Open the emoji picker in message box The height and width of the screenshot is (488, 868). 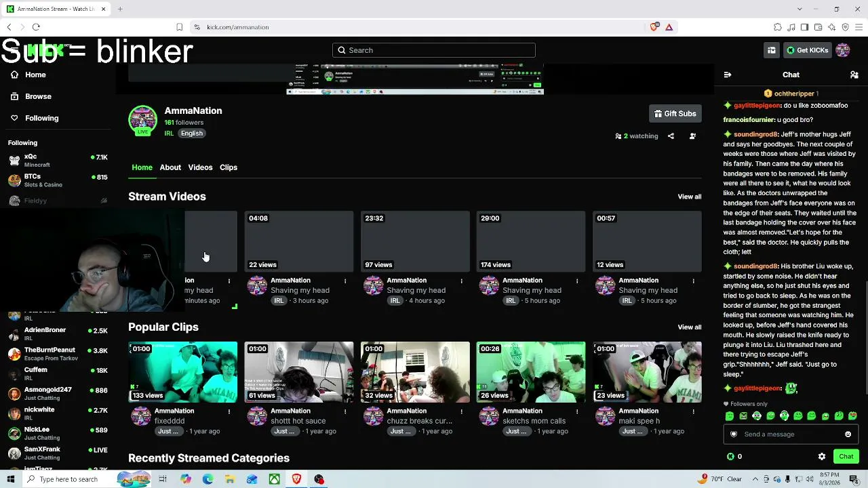point(848,434)
